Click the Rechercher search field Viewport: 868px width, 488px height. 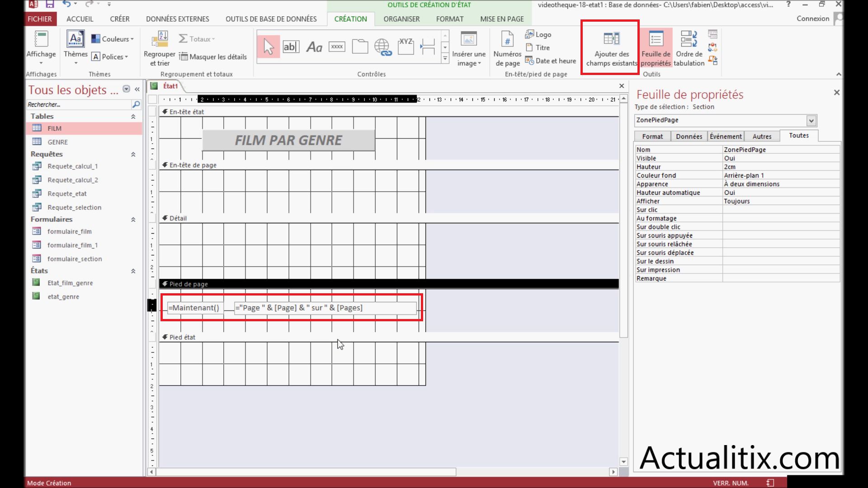coord(79,104)
